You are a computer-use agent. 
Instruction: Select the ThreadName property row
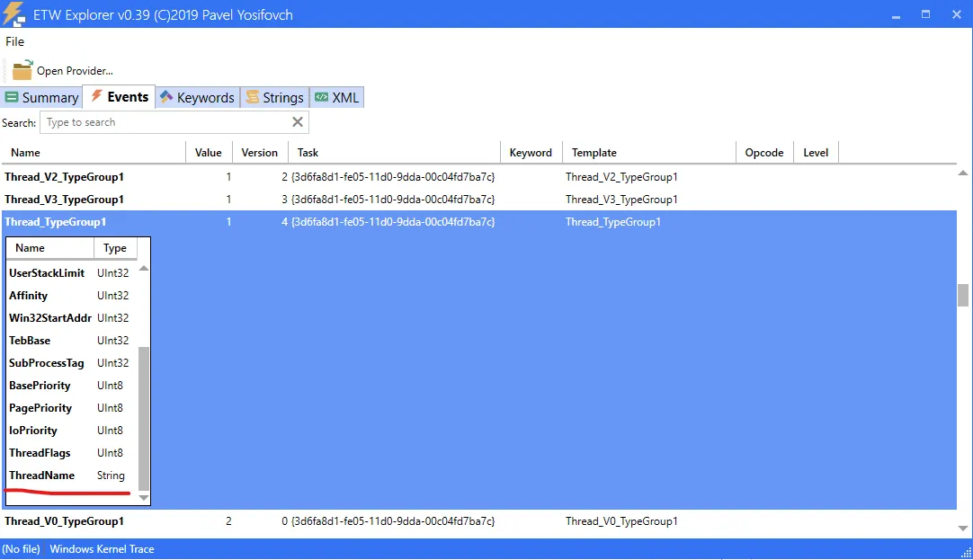point(42,476)
